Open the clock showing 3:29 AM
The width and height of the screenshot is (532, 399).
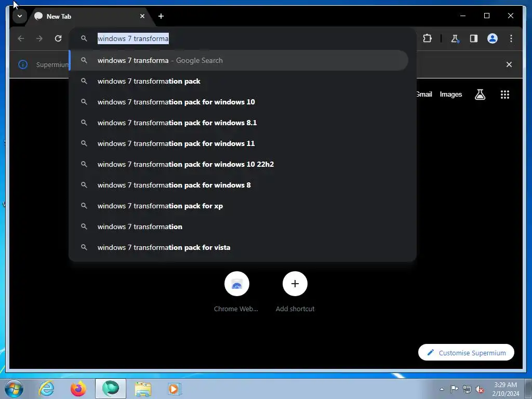pyautogui.click(x=506, y=389)
